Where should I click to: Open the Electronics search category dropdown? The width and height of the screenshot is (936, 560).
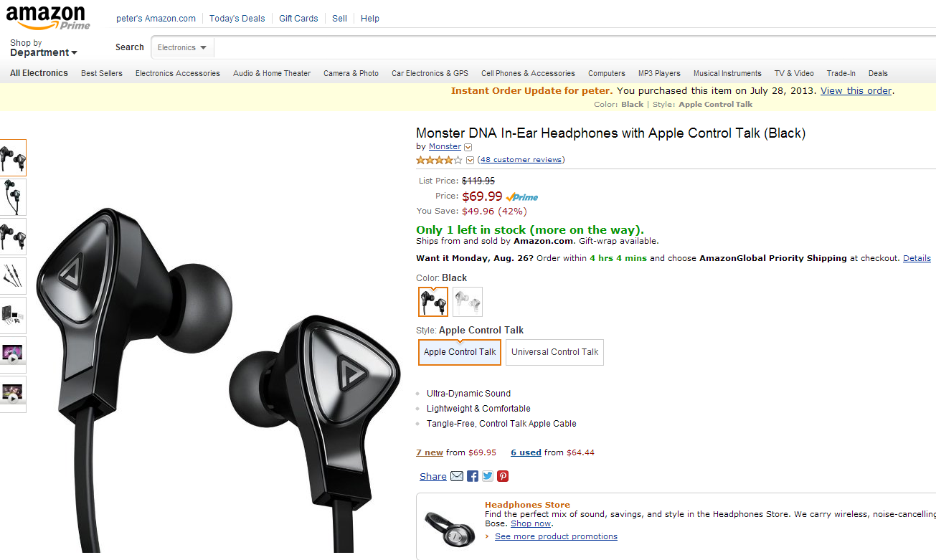coord(182,48)
